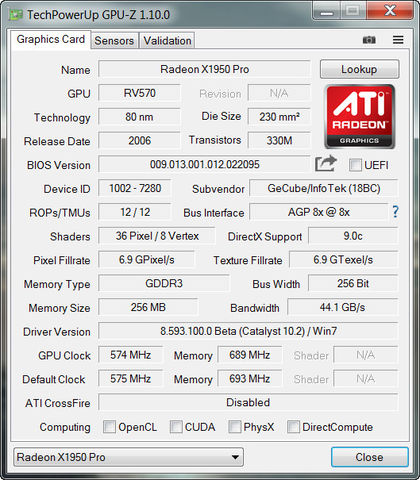The width and height of the screenshot is (420, 480).
Task: Click the Memory Type field GDDR3
Action: 164,283
